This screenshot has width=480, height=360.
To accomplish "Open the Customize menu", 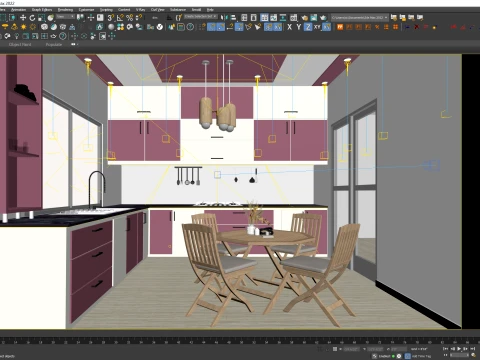I will pos(86,10).
